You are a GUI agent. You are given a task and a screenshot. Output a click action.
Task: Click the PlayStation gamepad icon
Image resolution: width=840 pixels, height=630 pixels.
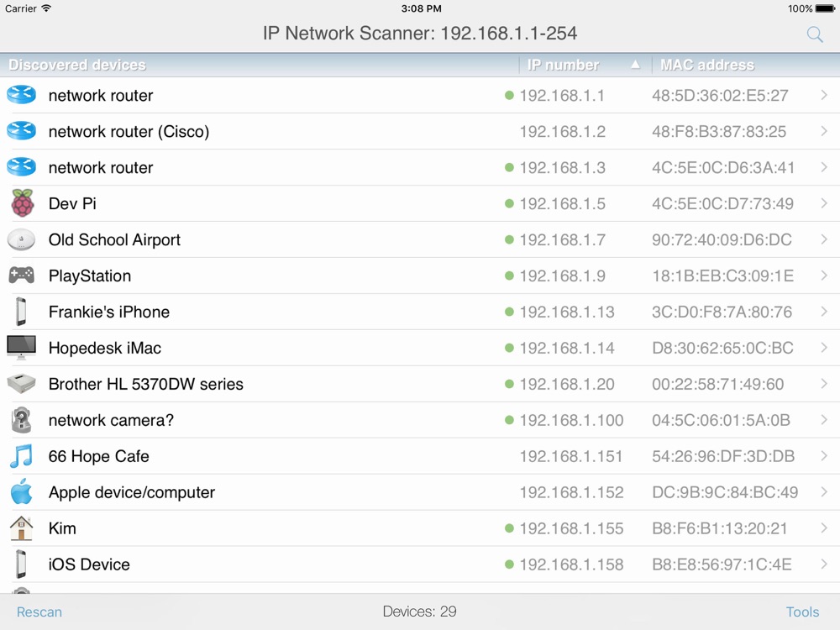[x=22, y=276]
